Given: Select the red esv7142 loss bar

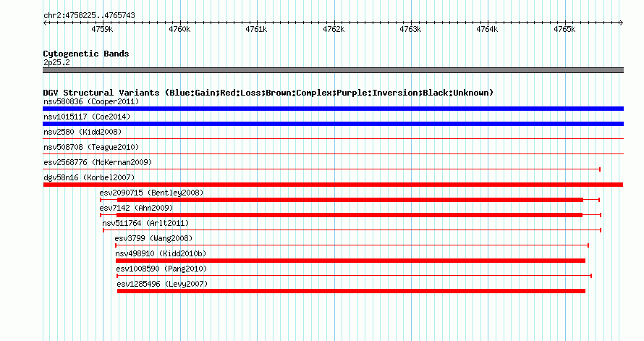Looking at the screenshot, I should pyautogui.click(x=349, y=215).
